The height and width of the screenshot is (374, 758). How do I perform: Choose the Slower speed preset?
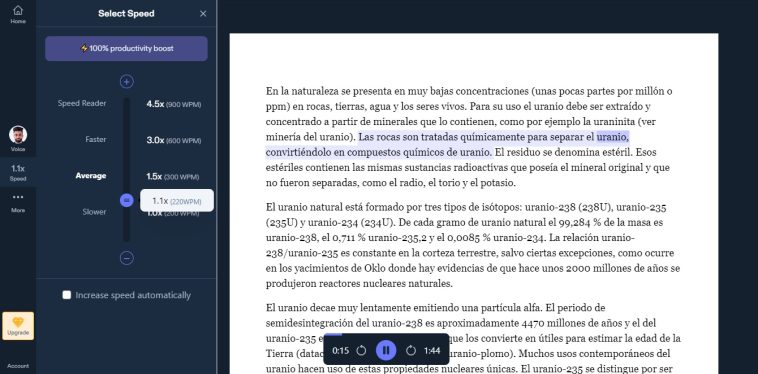[94, 212]
